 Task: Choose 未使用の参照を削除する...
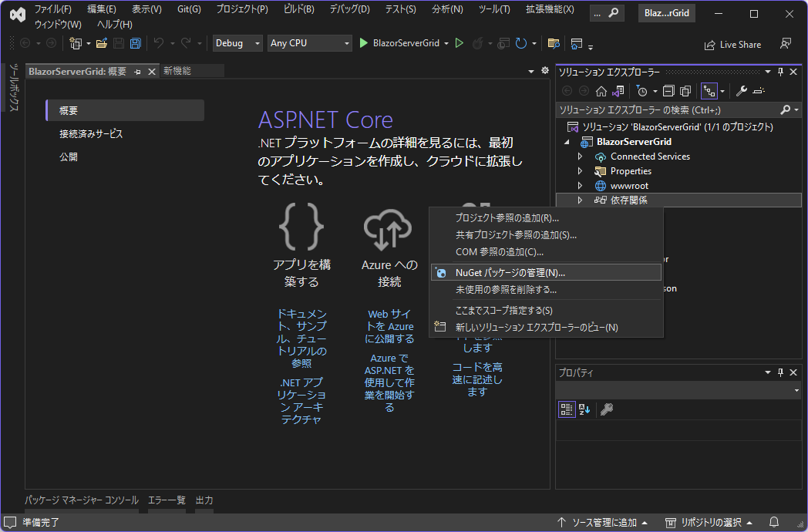tap(546, 290)
